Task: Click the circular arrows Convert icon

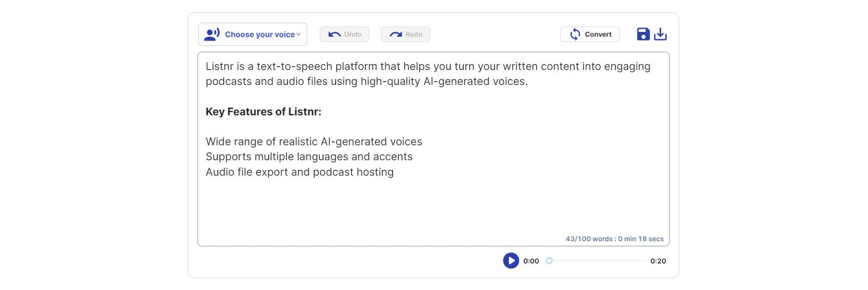Action: 575,34
